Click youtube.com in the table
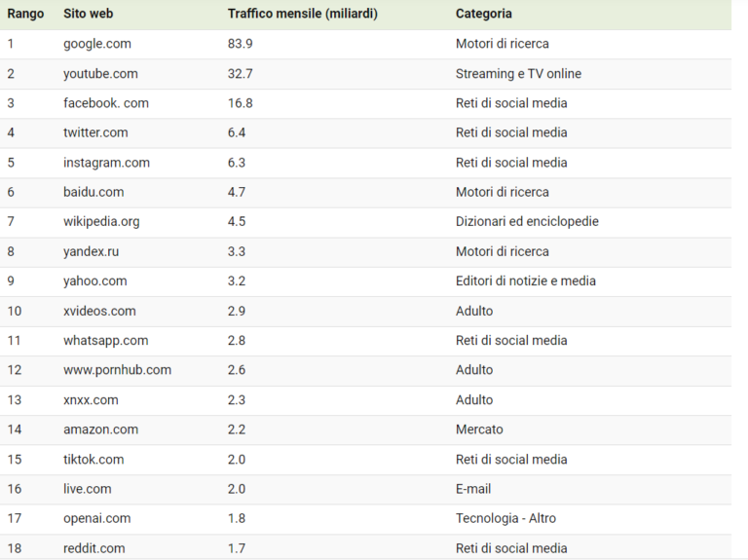Screen dimensions: 748x560 tap(100, 73)
